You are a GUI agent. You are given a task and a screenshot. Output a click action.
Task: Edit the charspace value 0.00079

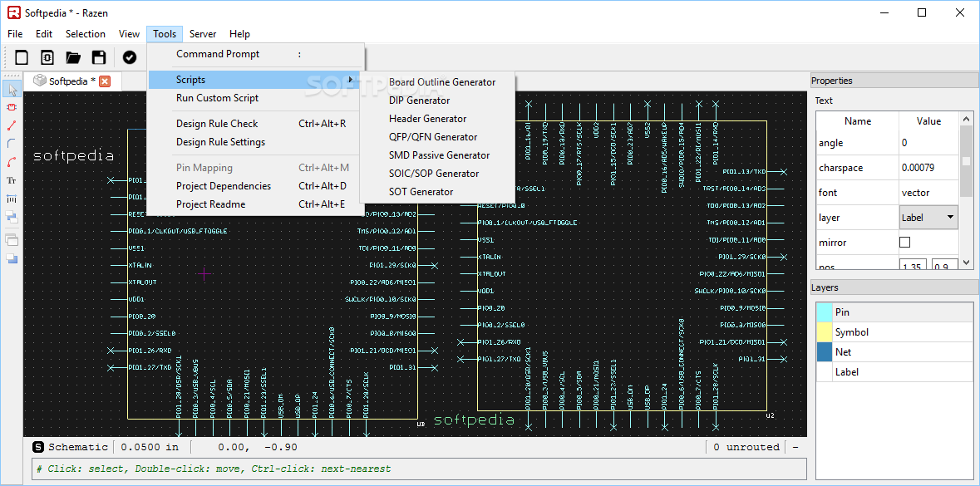tap(928, 168)
